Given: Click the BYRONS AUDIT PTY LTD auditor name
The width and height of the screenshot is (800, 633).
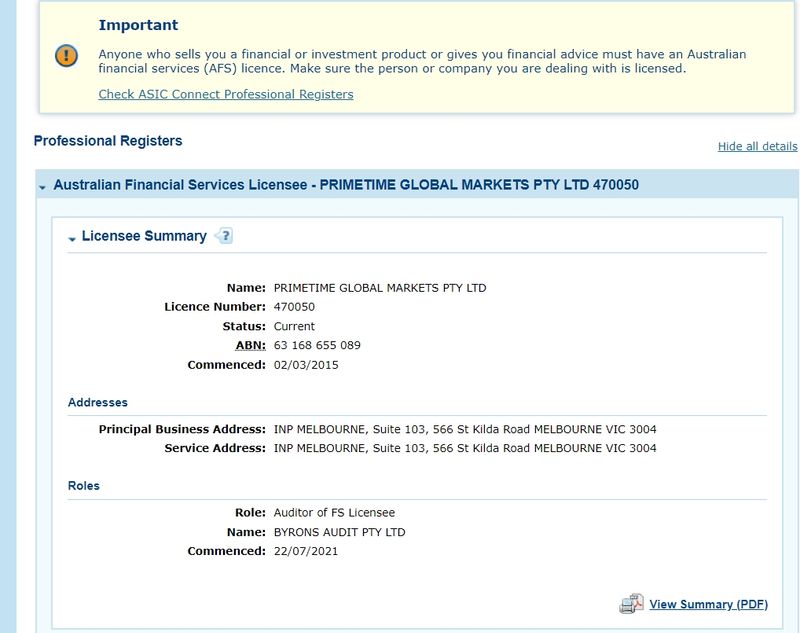Looking at the screenshot, I should [340, 533].
